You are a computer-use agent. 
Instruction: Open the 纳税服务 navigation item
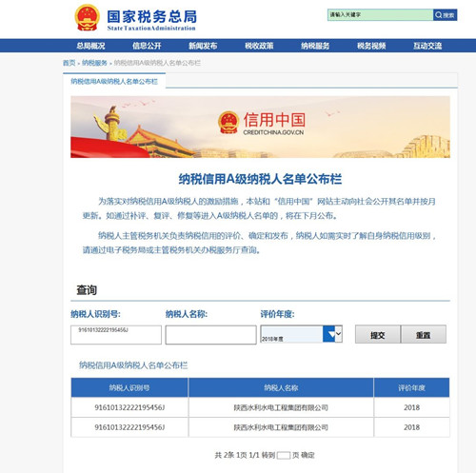point(315,46)
